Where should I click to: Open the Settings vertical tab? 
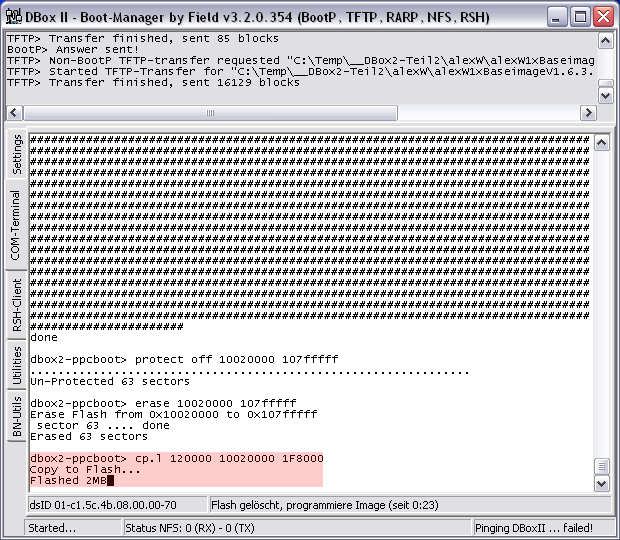17,154
